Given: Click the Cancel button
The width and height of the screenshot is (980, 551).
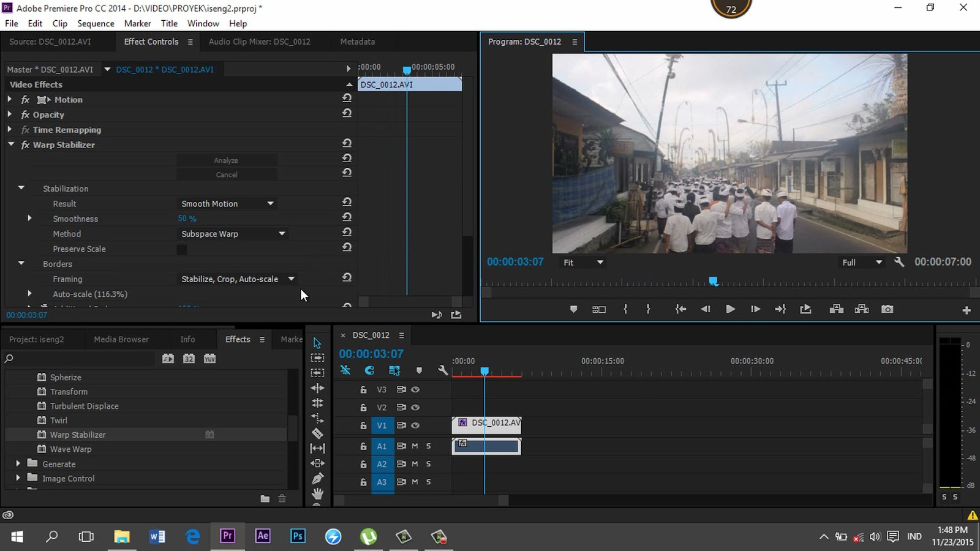Looking at the screenshot, I should click(227, 174).
